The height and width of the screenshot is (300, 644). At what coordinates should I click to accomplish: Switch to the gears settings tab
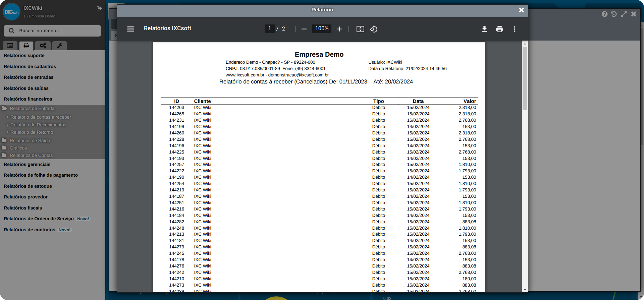tap(43, 46)
